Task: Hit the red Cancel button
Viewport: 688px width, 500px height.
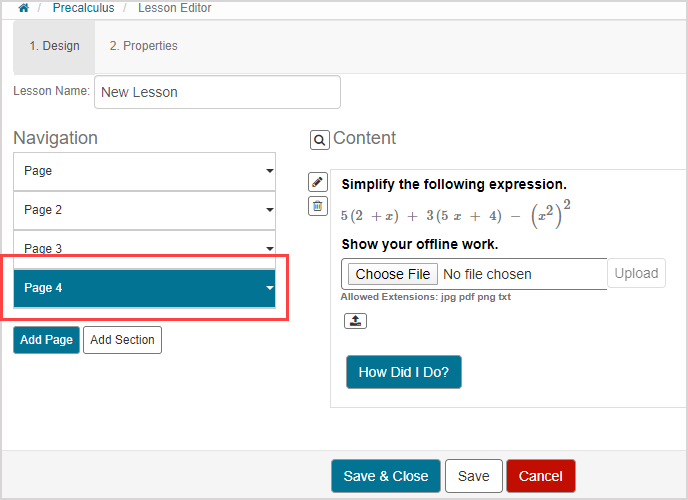Action: [540, 476]
